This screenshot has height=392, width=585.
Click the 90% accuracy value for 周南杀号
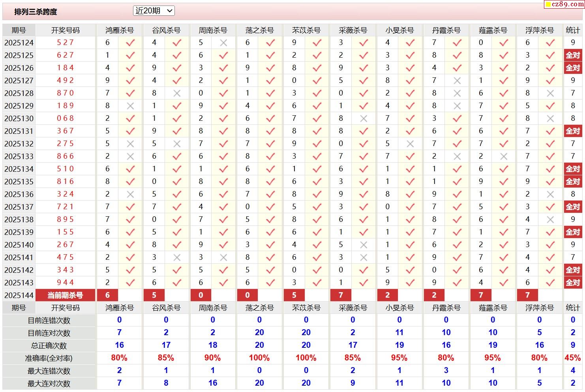tap(212, 358)
